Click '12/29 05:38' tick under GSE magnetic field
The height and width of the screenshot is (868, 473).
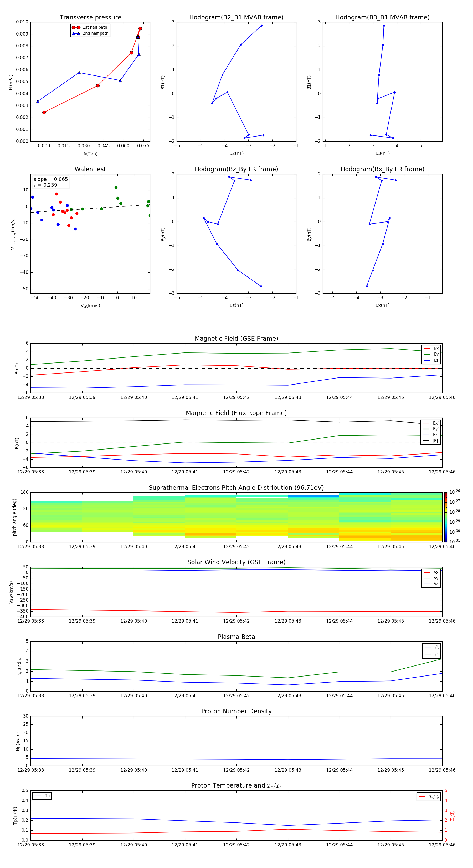pos(31,398)
